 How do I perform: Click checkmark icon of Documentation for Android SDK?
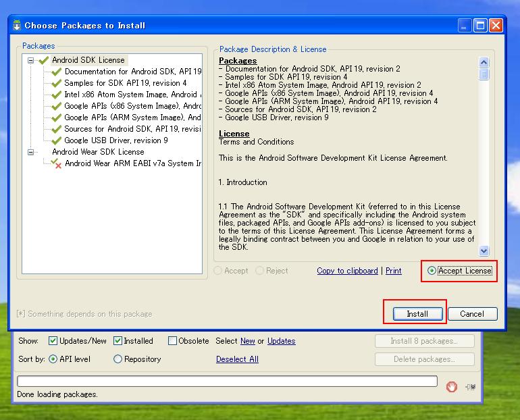pyautogui.click(x=56, y=72)
